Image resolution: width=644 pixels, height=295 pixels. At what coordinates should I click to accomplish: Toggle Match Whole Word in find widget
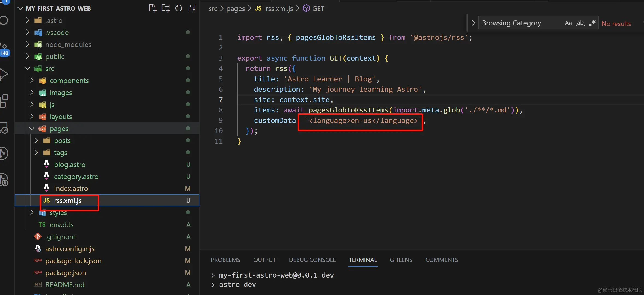580,23
